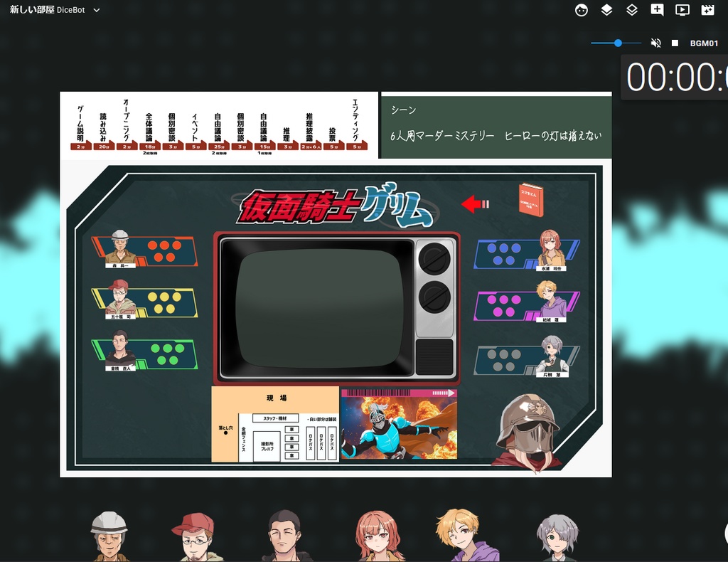The height and width of the screenshot is (562, 728).
Task: Open the character list panel
Action: pos(582,10)
